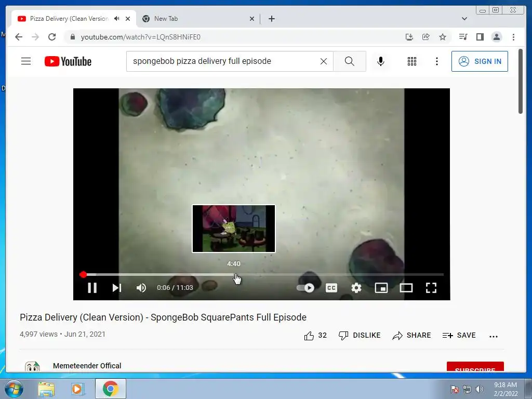Subscribe to the channel
The height and width of the screenshot is (399, 532).
[x=475, y=367]
